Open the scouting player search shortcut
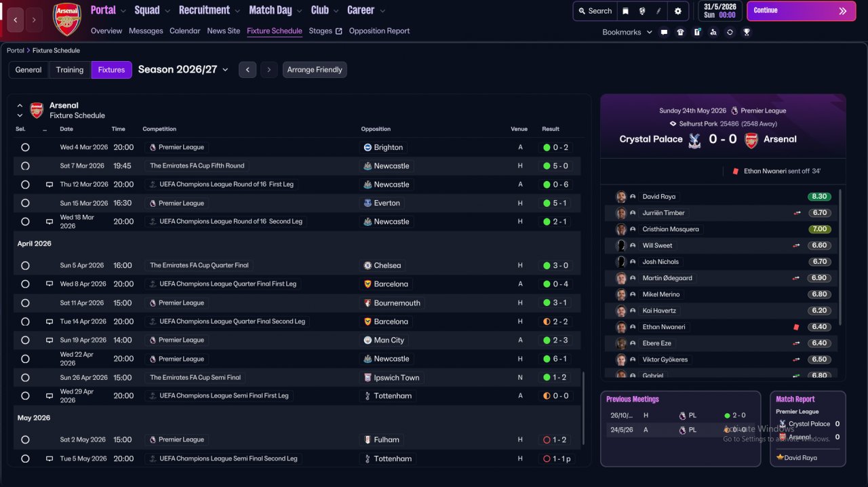868x487 pixels. pyautogui.click(x=713, y=32)
